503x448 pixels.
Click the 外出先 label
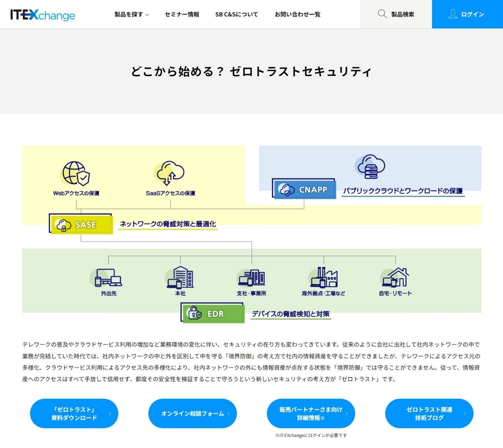tap(109, 293)
